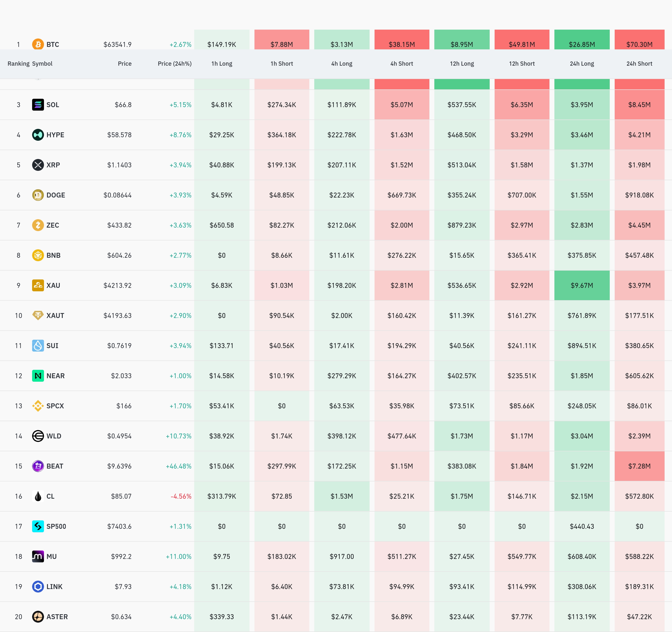Sort by Price (24h%) column header
This screenshot has height=632, width=672.
click(174, 63)
